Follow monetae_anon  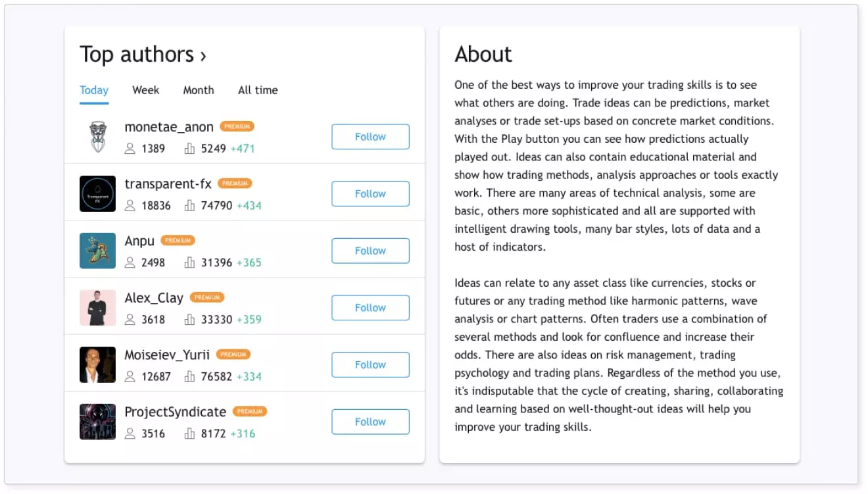370,137
